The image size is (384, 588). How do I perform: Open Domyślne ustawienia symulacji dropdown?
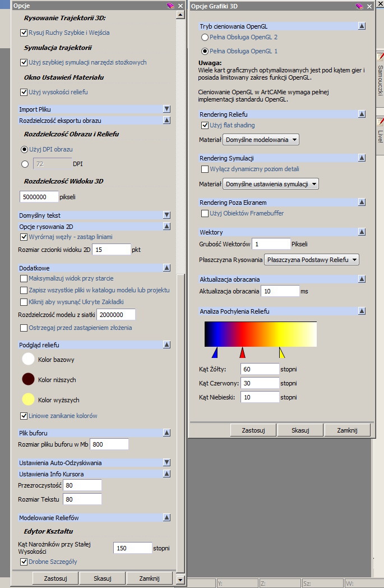[x=271, y=184]
